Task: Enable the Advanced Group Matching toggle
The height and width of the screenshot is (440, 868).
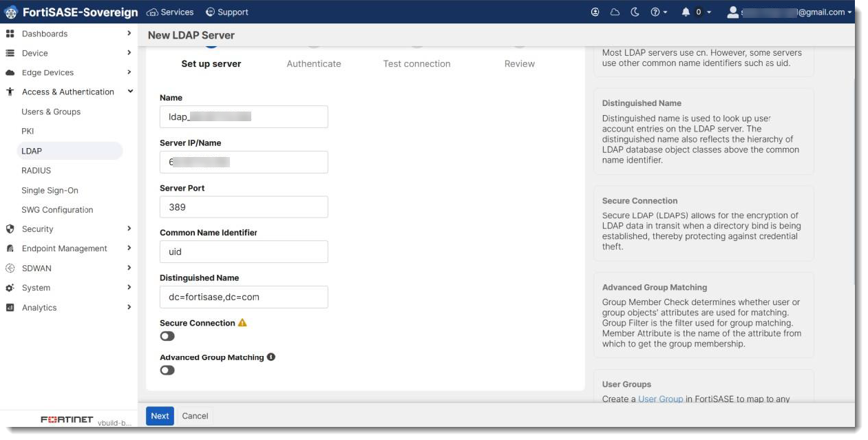Action: [167, 370]
